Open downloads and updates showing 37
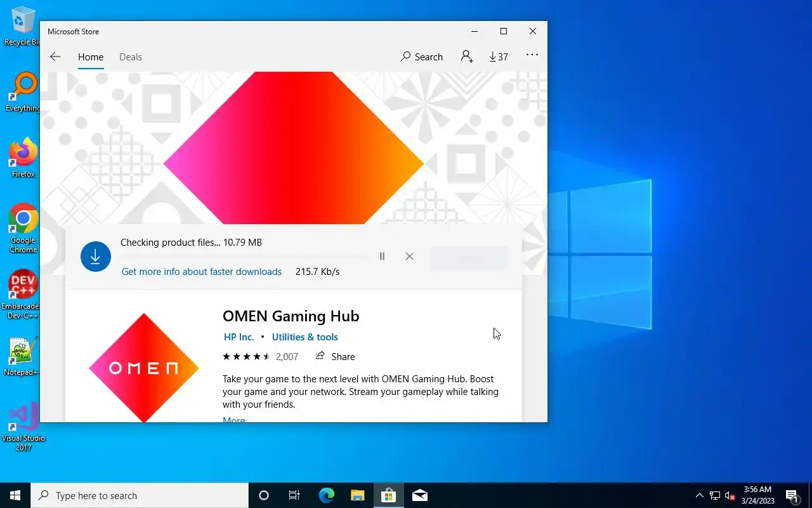 point(499,57)
